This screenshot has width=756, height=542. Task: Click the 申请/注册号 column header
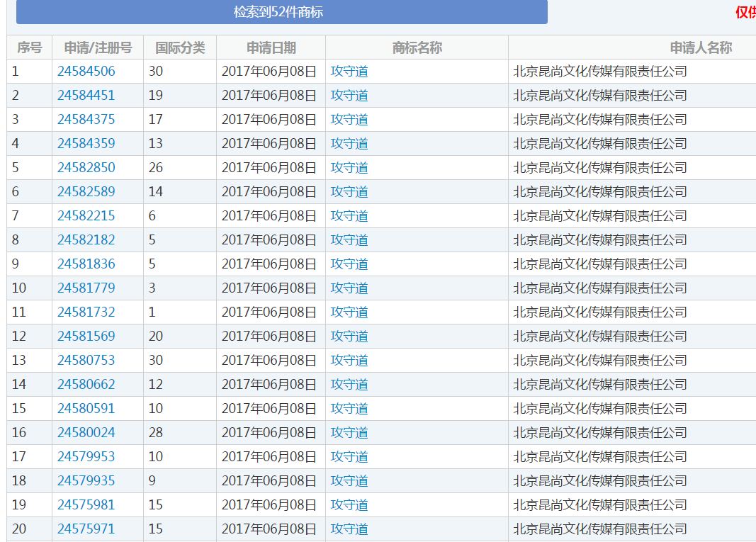(98, 48)
